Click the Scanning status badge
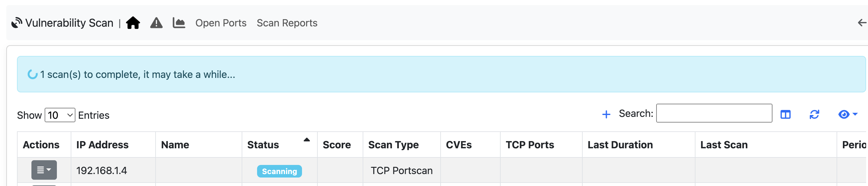Image resolution: width=868 pixels, height=186 pixels. [x=279, y=171]
